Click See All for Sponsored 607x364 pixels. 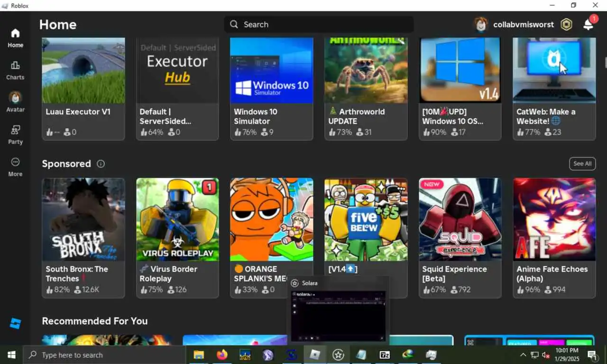point(582,164)
